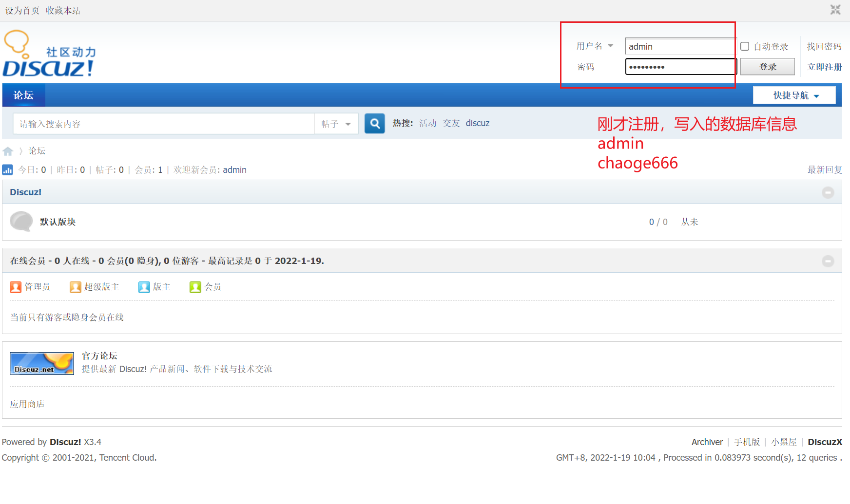Click the 立即注册 register link
This screenshot has height=504, width=850.
[825, 67]
